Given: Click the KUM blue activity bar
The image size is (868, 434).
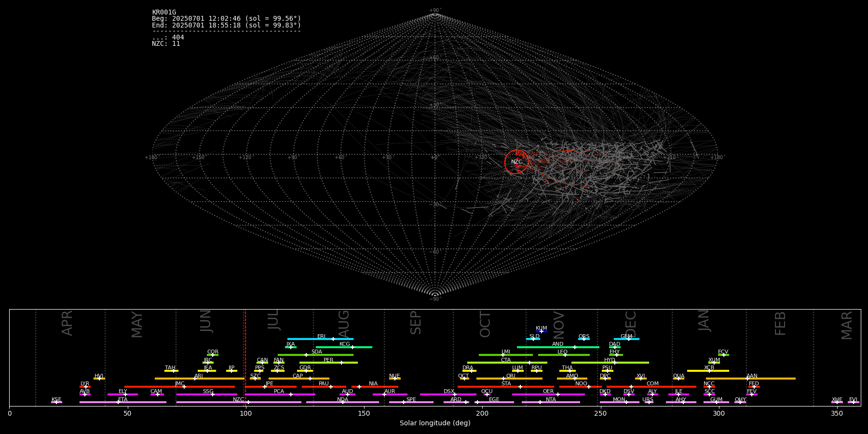Looking at the screenshot, I should click(x=542, y=331).
